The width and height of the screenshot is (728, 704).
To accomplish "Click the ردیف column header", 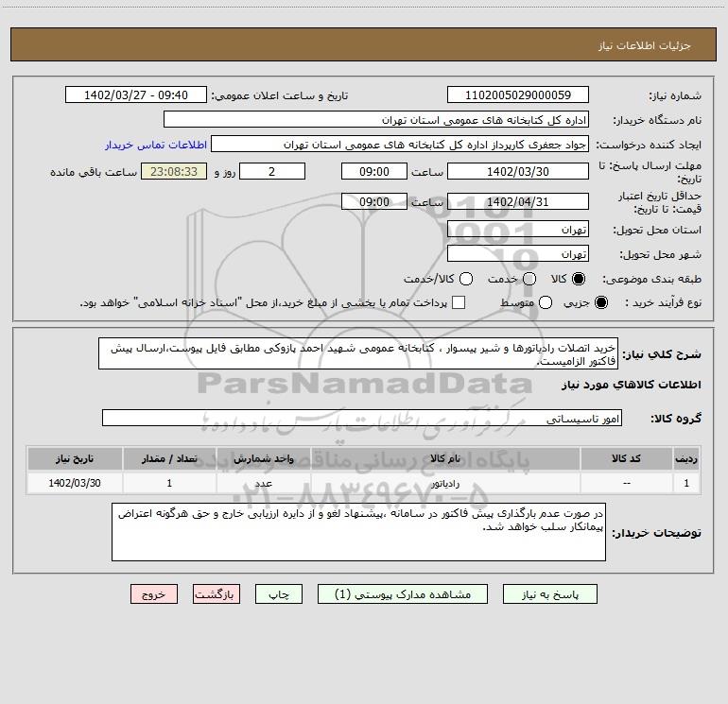I will [686, 458].
